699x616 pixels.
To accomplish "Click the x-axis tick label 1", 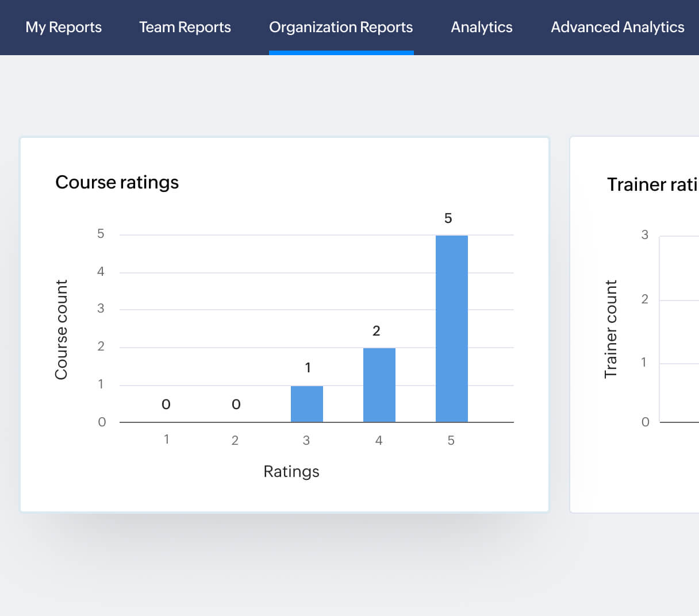I will (x=166, y=440).
